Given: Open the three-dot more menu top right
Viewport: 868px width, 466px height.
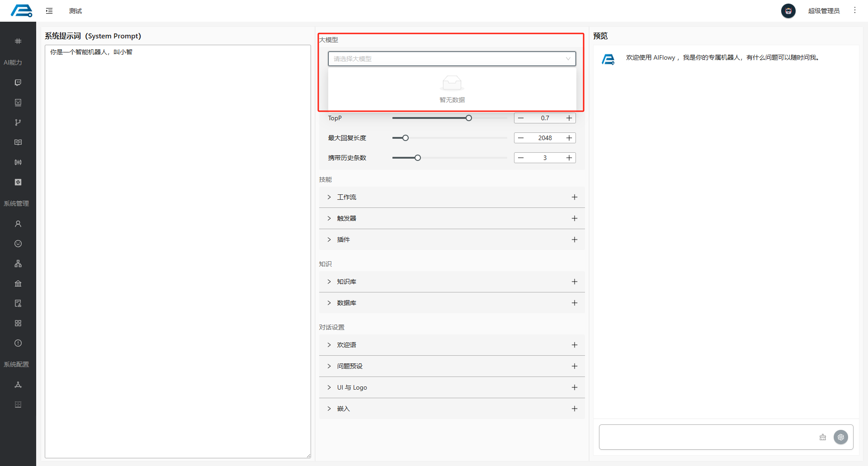Looking at the screenshot, I should tap(854, 10).
